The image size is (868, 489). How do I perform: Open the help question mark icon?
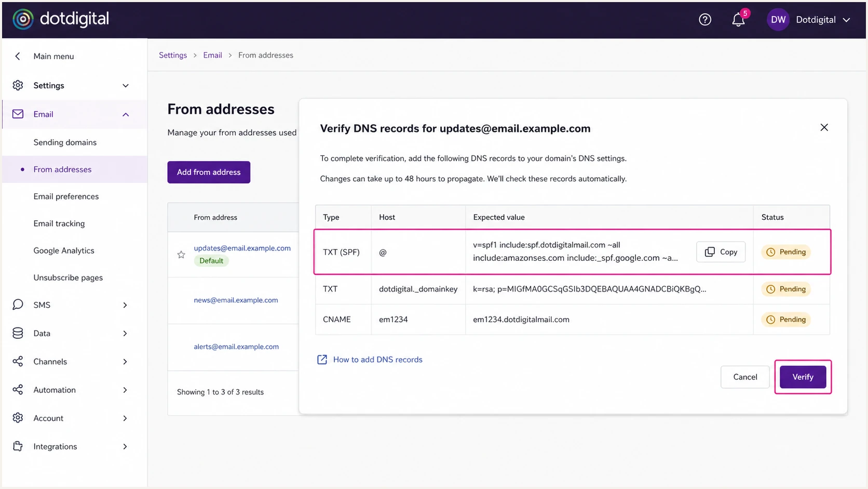(x=704, y=20)
